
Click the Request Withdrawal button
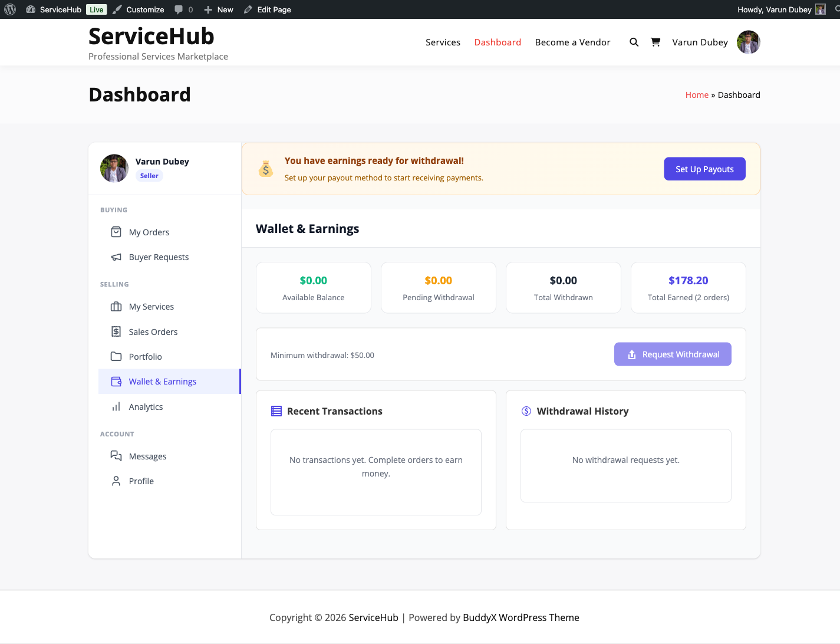[673, 354]
